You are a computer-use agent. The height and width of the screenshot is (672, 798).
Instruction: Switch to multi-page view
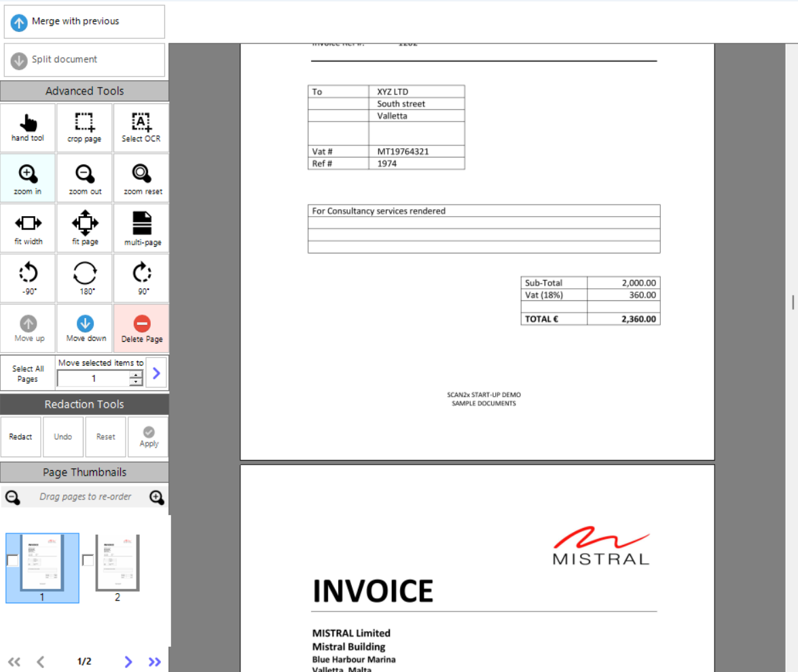coord(141,228)
